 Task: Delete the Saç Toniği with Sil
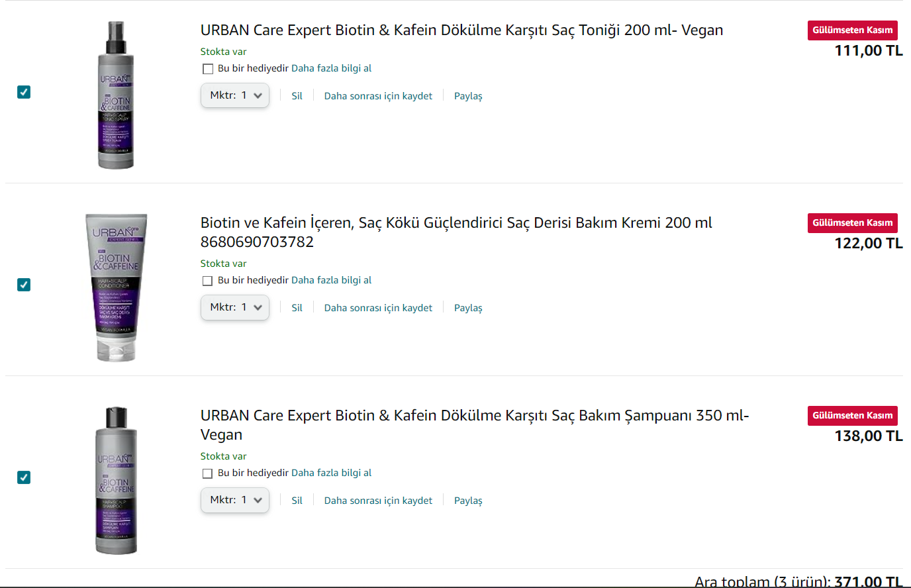pyautogui.click(x=297, y=96)
